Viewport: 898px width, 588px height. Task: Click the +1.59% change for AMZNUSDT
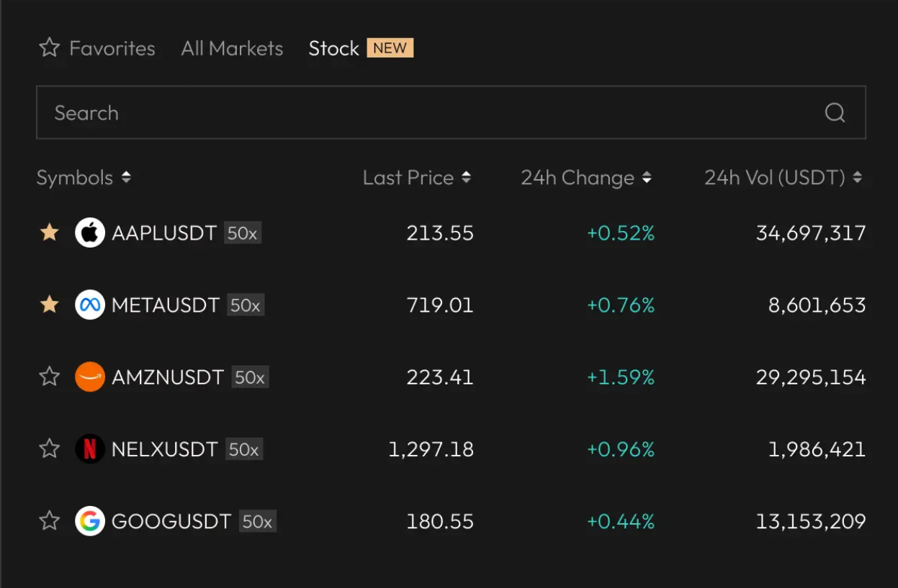(x=621, y=376)
